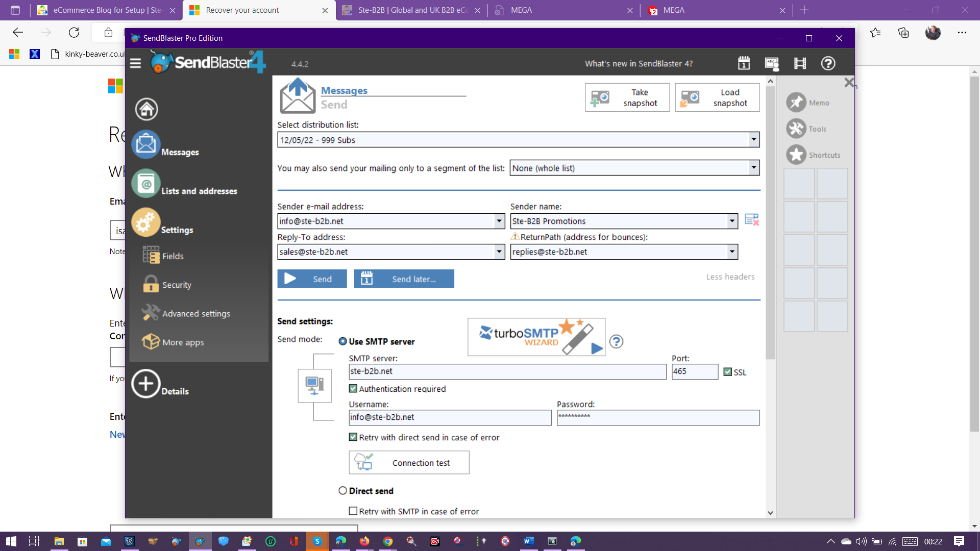Viewport: 980px width, 551px height.
Task: Click the Send later button
Action: [404, 279]
